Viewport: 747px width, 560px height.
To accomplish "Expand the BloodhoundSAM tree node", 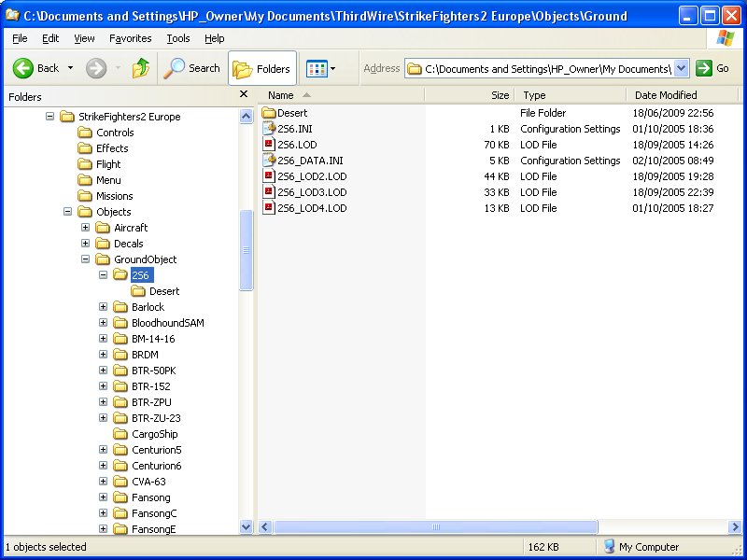I will click(x=103, y=322).
